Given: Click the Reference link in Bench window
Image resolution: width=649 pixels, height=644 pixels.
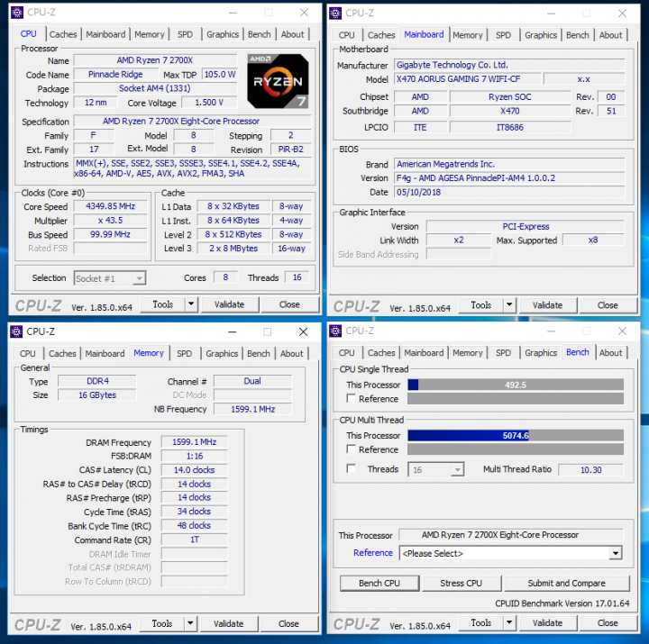Looking at the screenshot, I should [x=373, y=553].
